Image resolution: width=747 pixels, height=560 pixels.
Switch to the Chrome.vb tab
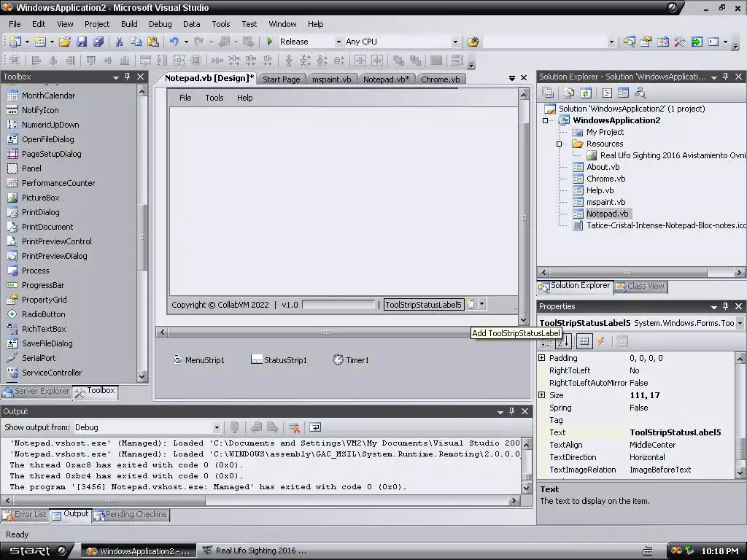(440, 79)
